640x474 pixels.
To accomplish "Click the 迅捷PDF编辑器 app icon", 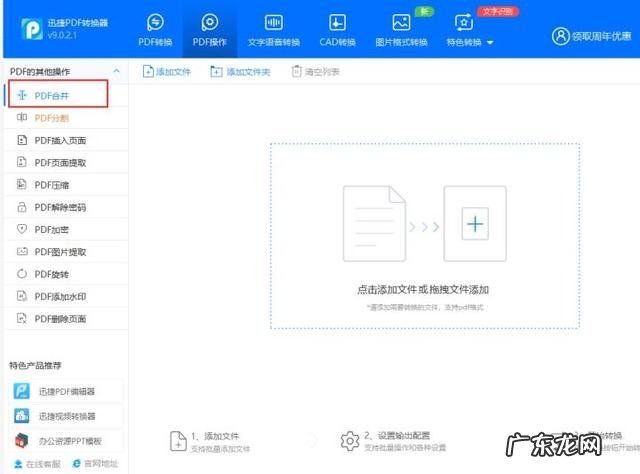I will [x=22, y=391].
